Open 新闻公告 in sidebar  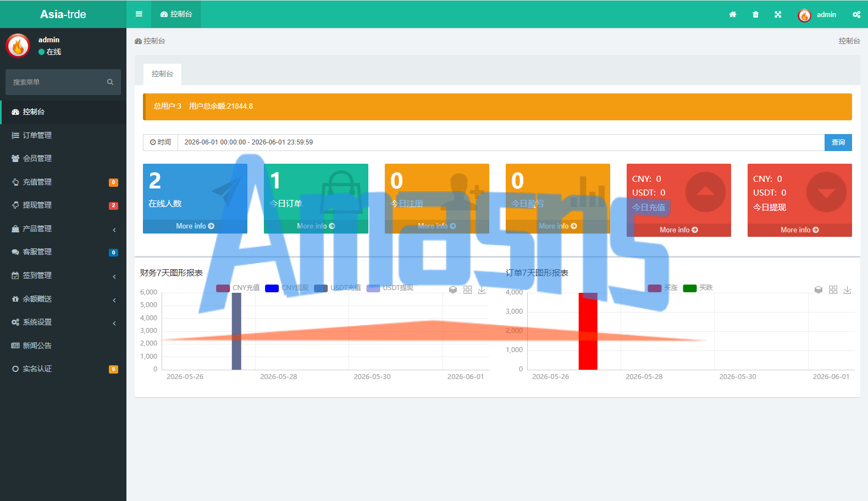[x=63, y=346]
